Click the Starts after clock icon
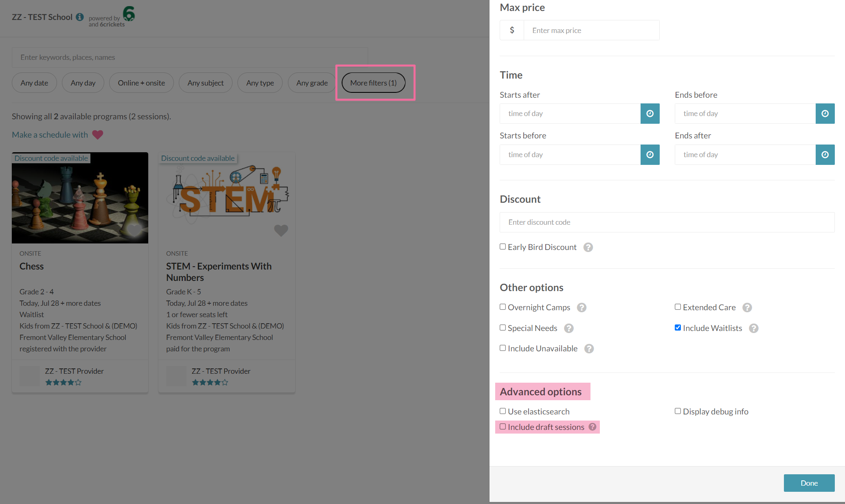Image resolution: width=845 pixels, height=504 pixels. [650, 114]
